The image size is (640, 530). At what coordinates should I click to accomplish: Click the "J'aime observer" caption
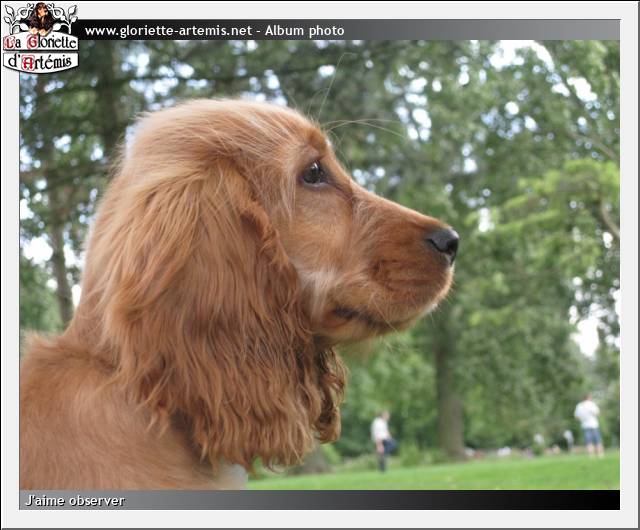point(75,501)
